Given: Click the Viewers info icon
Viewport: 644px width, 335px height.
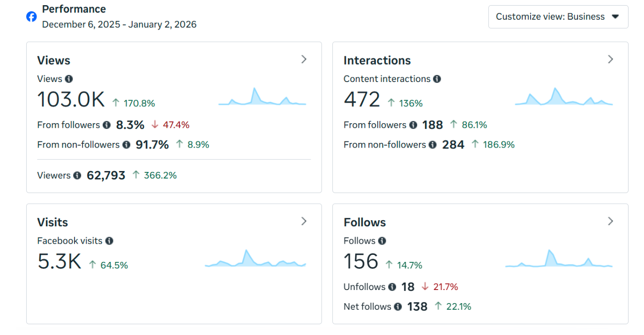Looking at the screenshot, I should pyautogui.click(x=77, y=175).
